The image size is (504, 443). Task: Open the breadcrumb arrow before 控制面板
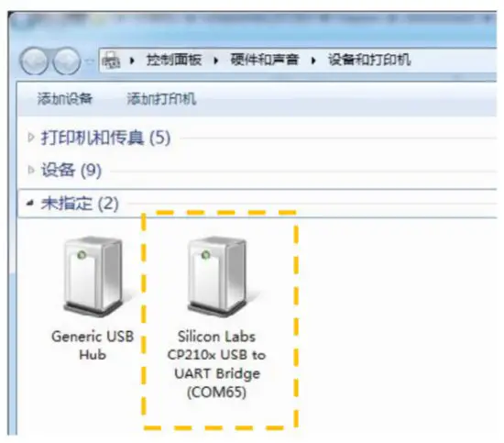(132, 61)
